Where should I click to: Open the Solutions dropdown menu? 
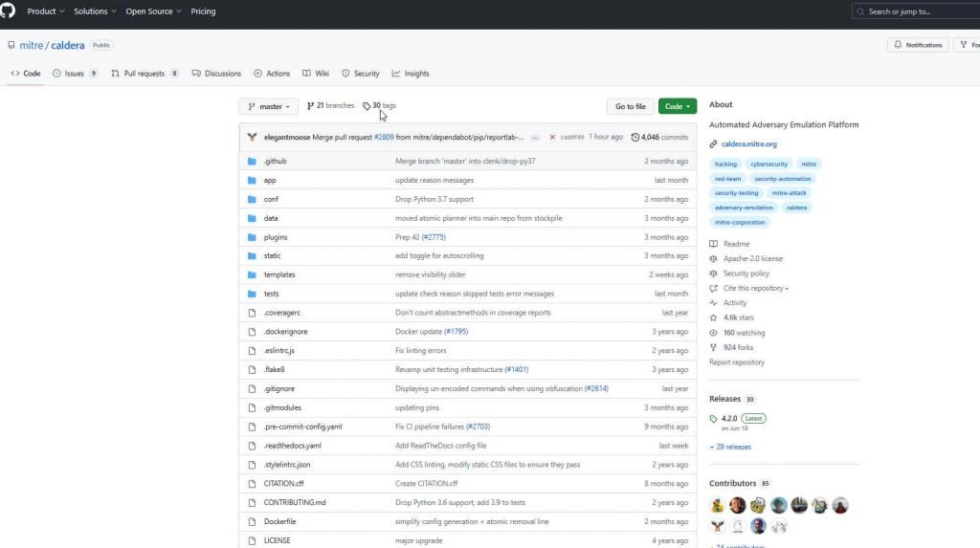pyautogui.click(x=97, y=11)
